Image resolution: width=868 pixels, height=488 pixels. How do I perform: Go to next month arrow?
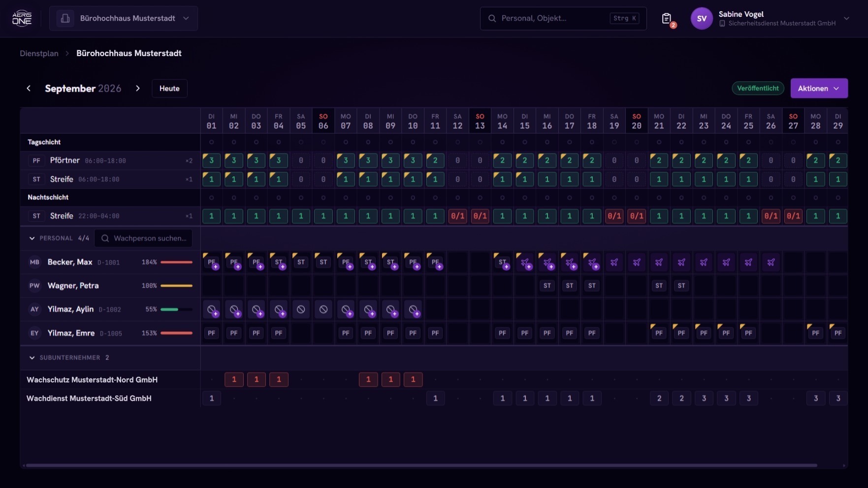138,88
